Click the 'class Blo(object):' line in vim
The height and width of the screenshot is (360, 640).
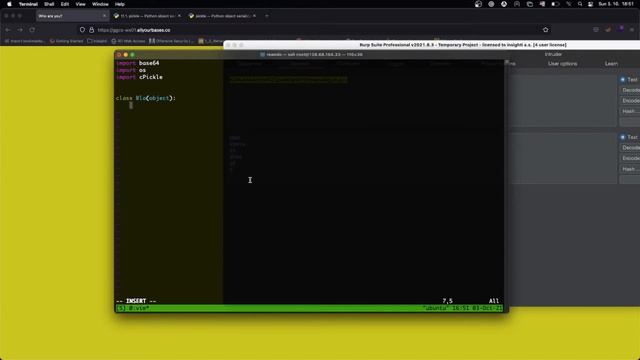(146, 98)
